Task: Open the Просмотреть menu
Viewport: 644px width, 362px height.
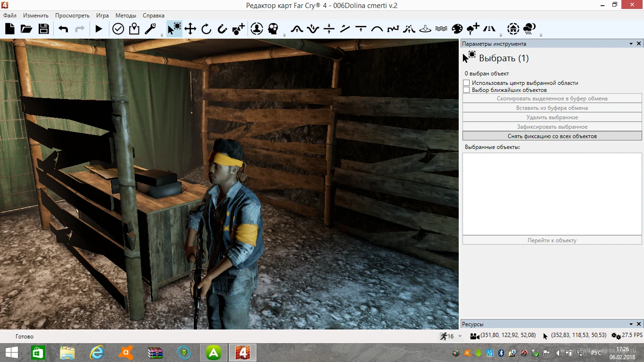Action: point(72,16)
